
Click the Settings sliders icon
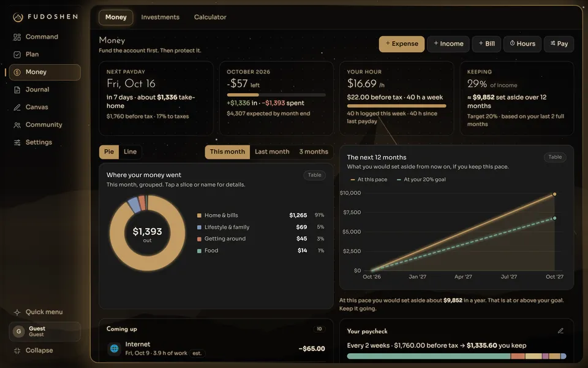point(17,143)
